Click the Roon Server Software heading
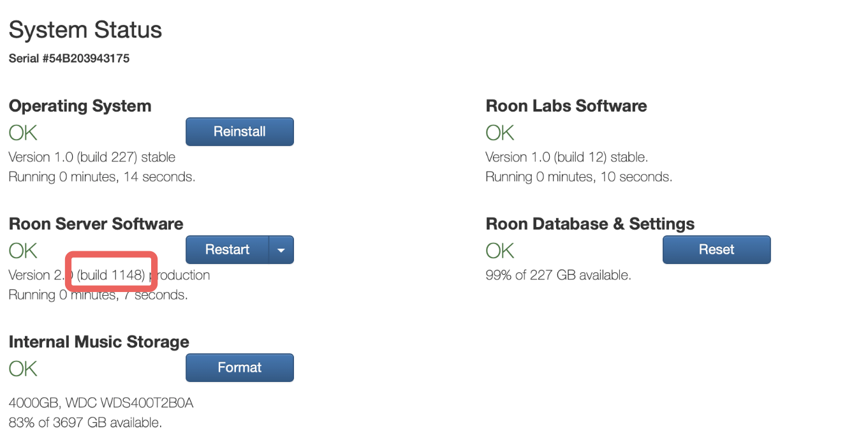The image size is (868, 447). [96, 224]
